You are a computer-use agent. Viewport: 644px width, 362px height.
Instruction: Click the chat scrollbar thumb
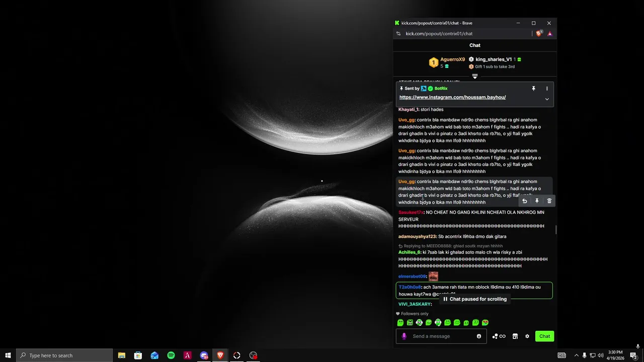(x=556, y=230)
